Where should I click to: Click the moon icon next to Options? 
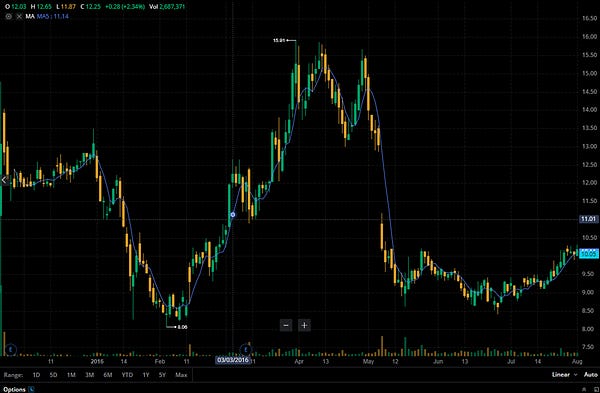click(31, 389)
